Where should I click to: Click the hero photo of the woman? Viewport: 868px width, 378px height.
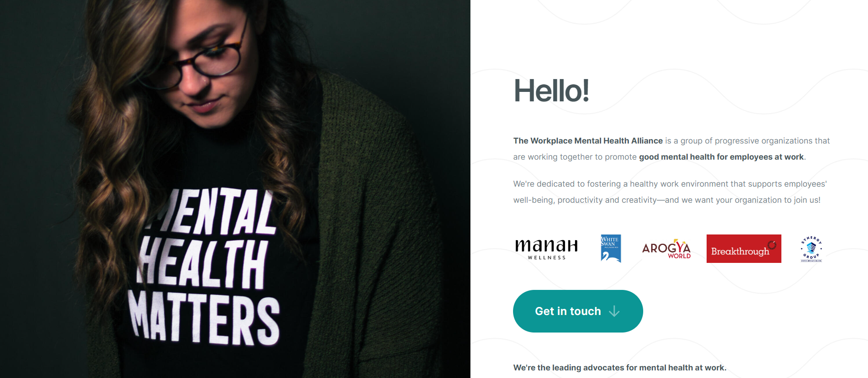coord(235,189)
